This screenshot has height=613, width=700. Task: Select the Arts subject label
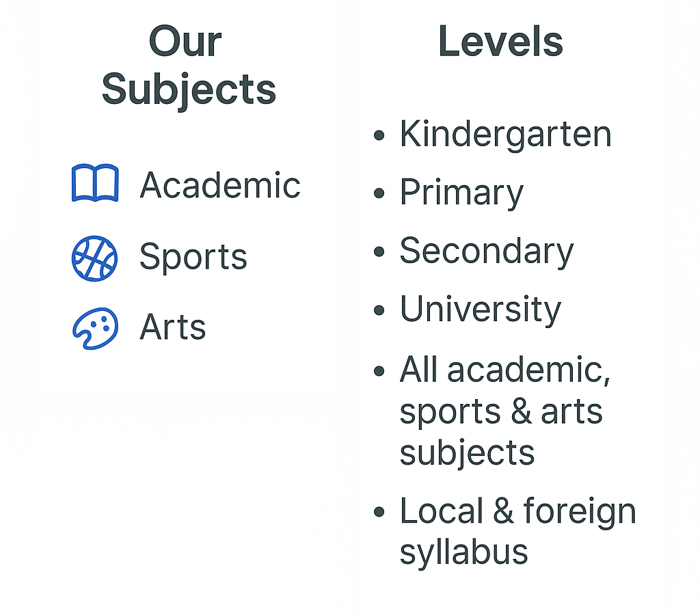(x=172, y=327)
